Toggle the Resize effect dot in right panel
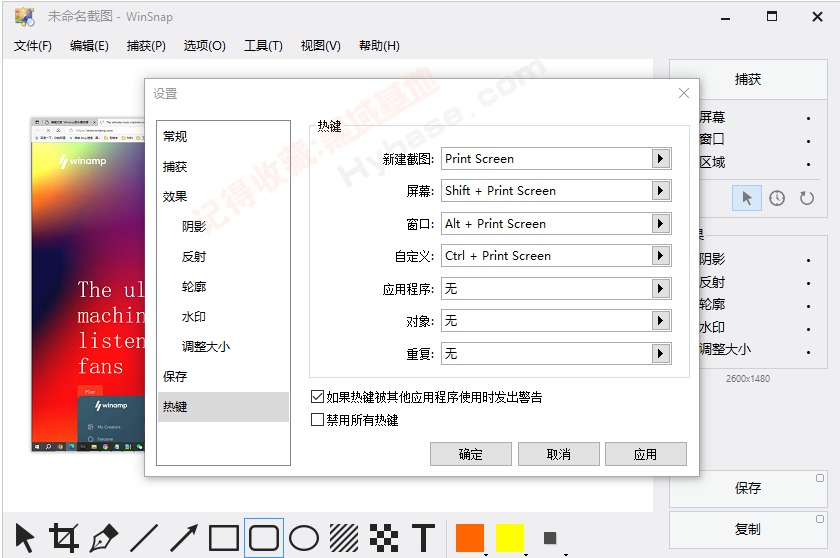This screenshot has height=558, width=840. [808, 352]
